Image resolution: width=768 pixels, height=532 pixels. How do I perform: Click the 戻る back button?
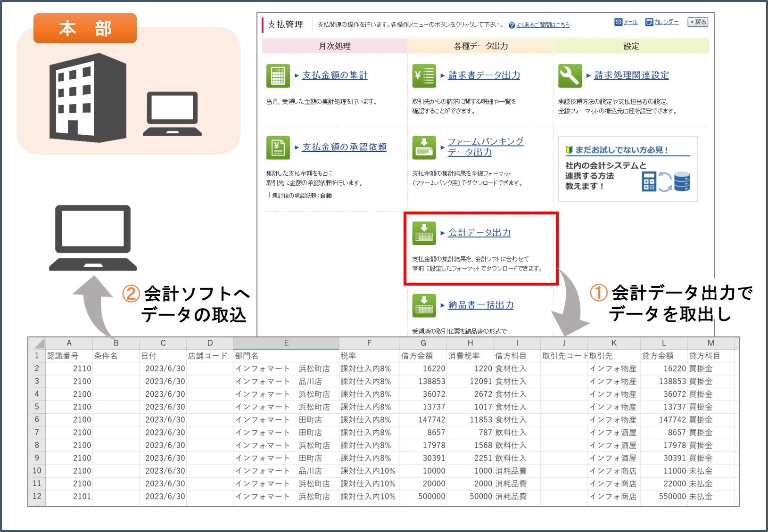click(x=698, y=22)
